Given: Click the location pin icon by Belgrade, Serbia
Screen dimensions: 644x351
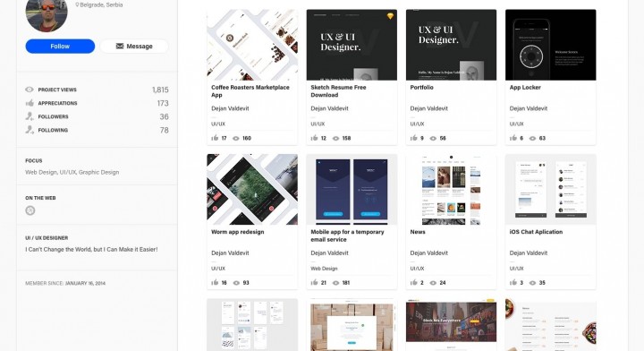Looking at the screenshot, I should (x=77, y=5).
